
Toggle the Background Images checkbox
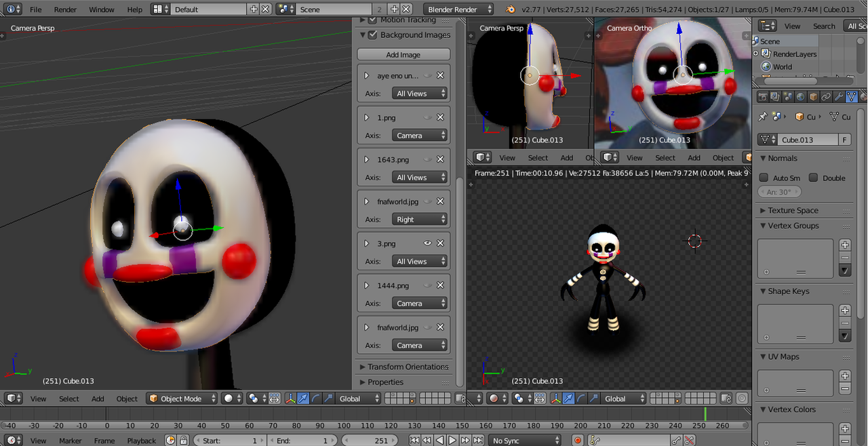372,35
